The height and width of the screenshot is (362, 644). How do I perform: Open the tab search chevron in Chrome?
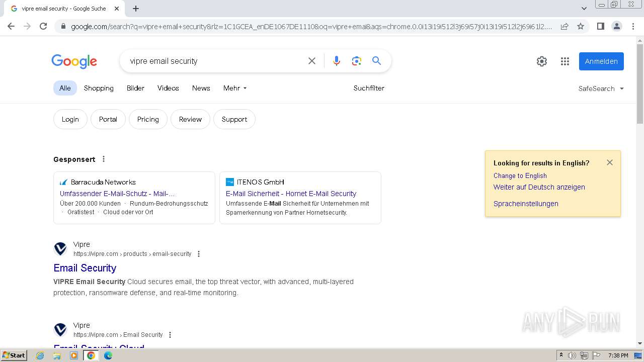point(584,8)
